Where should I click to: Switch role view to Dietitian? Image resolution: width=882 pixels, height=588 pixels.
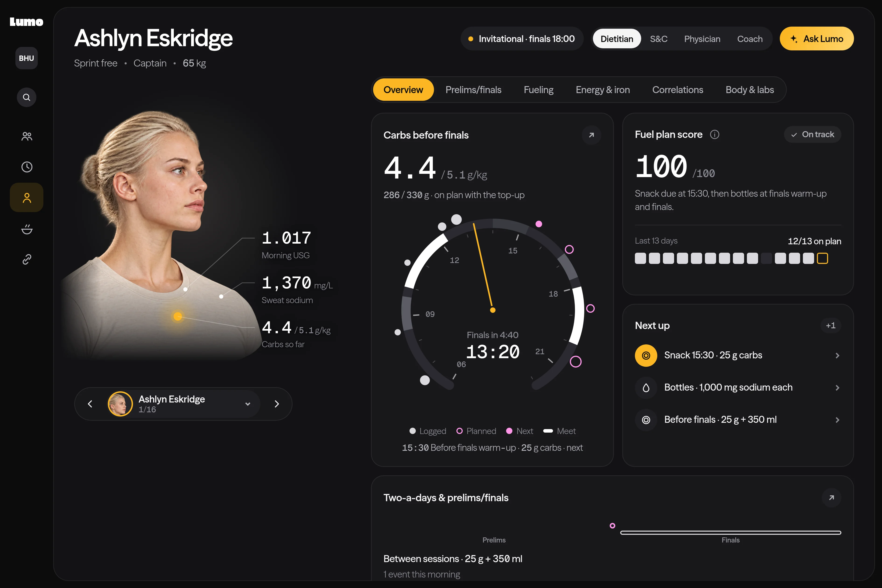tap(617, 39)
